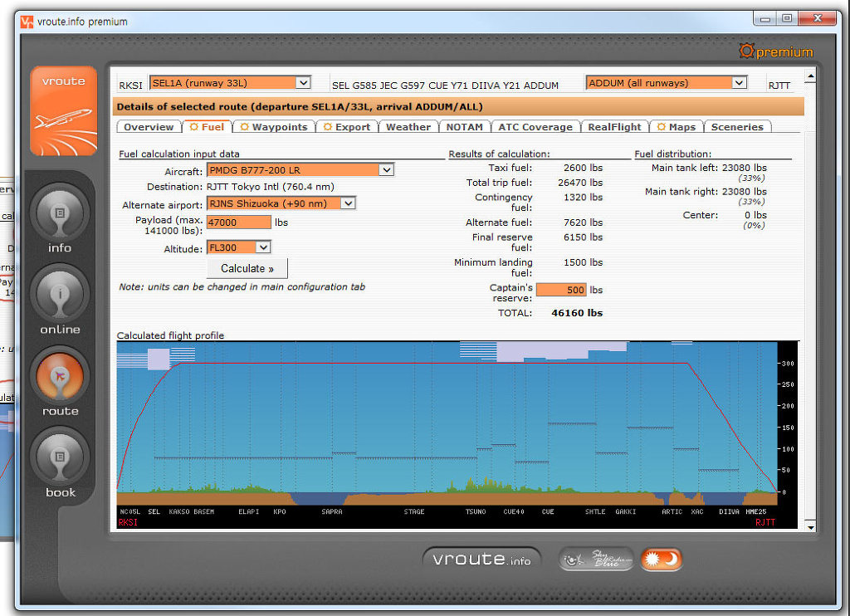Expand the Aircraft PMDG B777-200 LR dropdown

click(x=300, y=170)
